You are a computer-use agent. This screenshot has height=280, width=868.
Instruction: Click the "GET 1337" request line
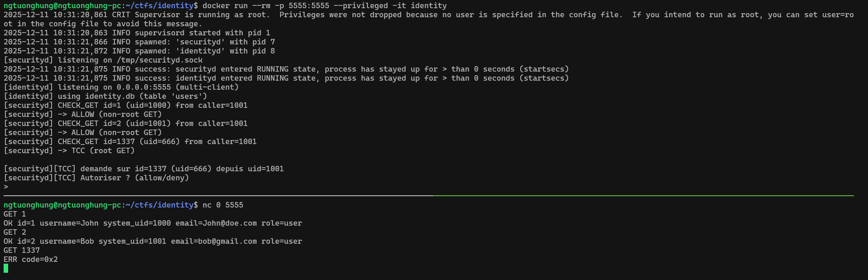22,250
